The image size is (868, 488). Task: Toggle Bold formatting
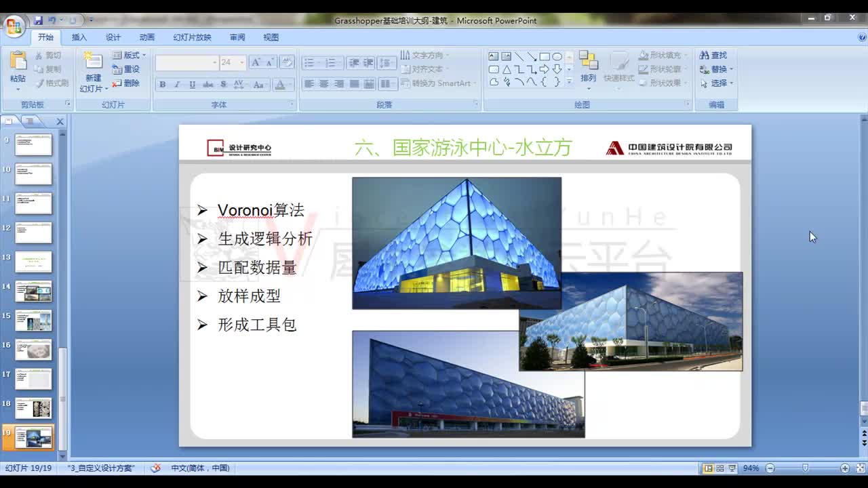[x=162, y=85]
